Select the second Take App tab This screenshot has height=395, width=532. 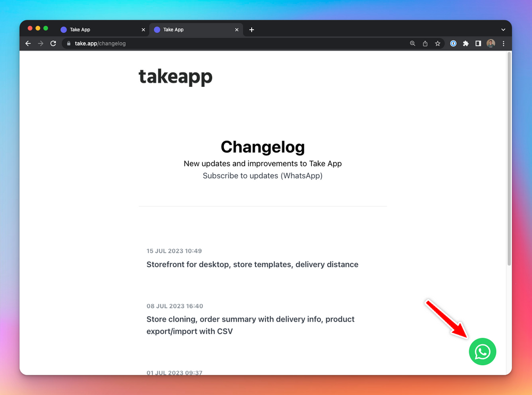point(196,30)
